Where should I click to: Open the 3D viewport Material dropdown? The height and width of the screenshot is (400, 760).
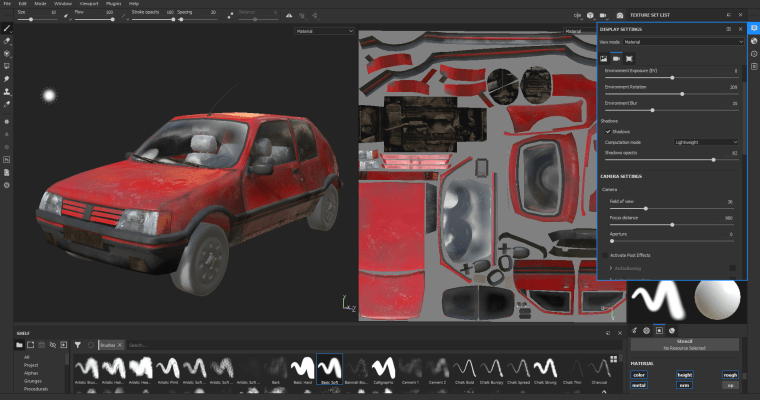pos(324,31)
